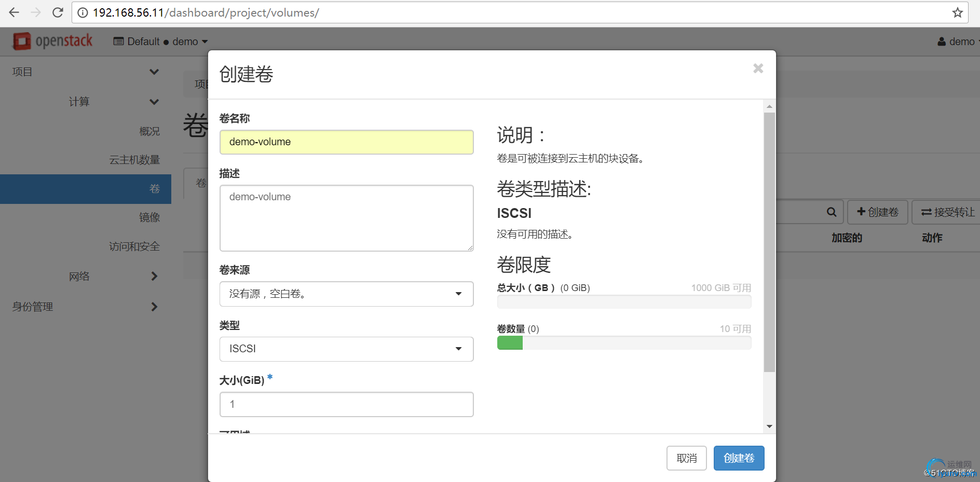Viewport: 980px width, 482px height.
Task: Collapse the 计算 sidebar section
Action: [x=154, y=102]
